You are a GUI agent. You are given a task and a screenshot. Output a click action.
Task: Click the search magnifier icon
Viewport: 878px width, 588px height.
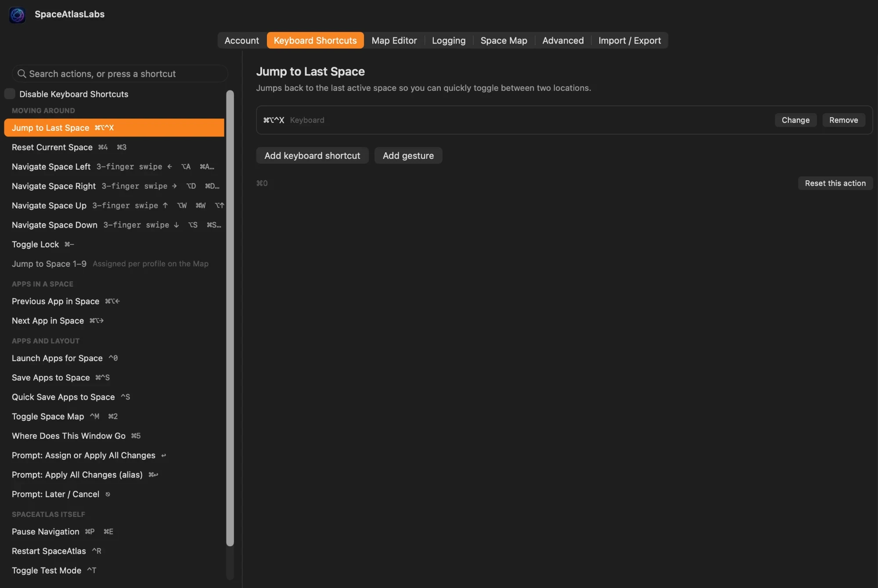(22, 74)
